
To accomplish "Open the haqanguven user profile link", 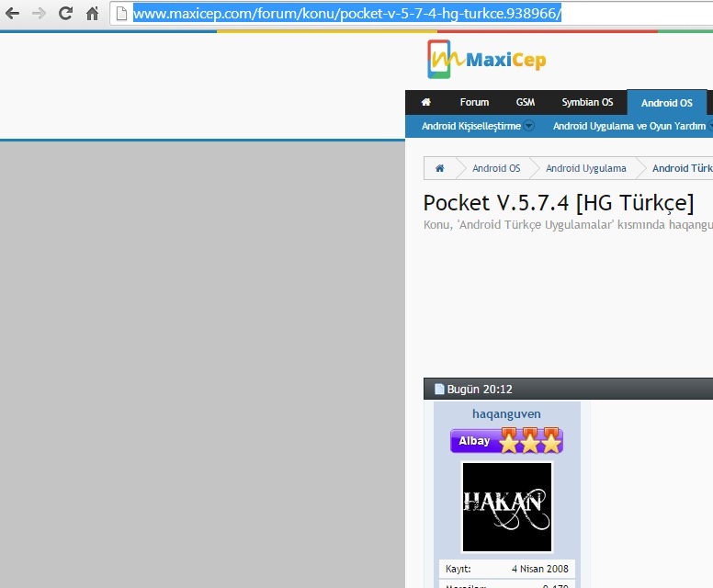I will [x=506, y=413].
